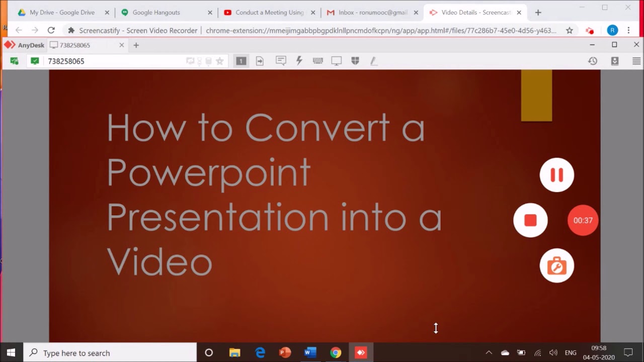Open AnyDesk chat icon
The height and width of the screenshot is (362, 644).
(x=281, y=61)
